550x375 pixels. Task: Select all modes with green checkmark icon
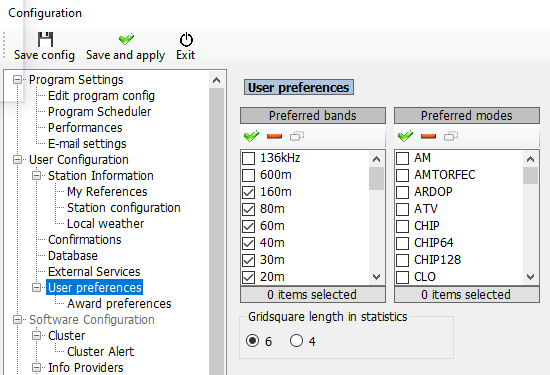[405, 136]
